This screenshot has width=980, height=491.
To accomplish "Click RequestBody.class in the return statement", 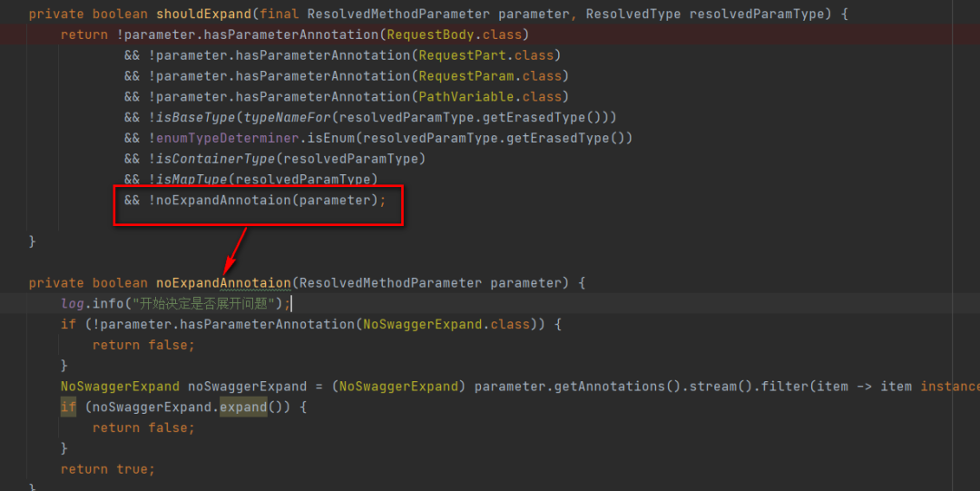I will click(455, 34).
